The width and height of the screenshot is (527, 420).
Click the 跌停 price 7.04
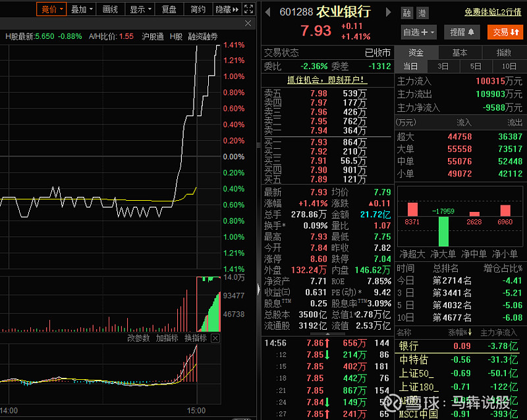coord(383,259)
